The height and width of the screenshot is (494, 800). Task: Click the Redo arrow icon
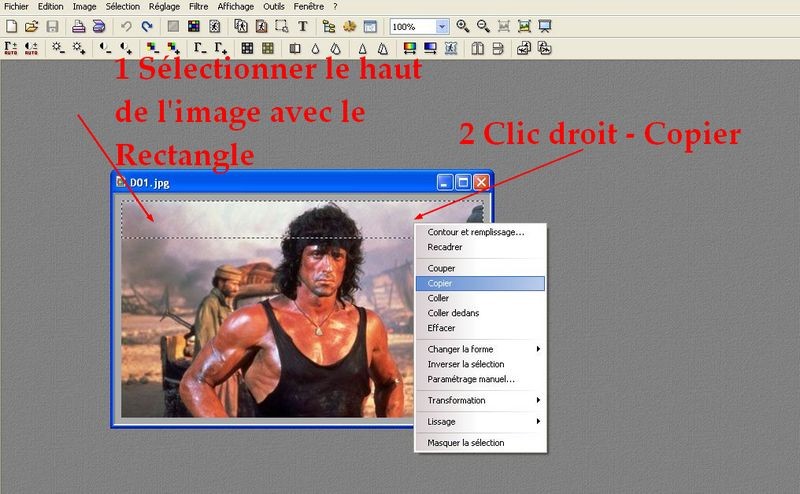click(147, 26)
